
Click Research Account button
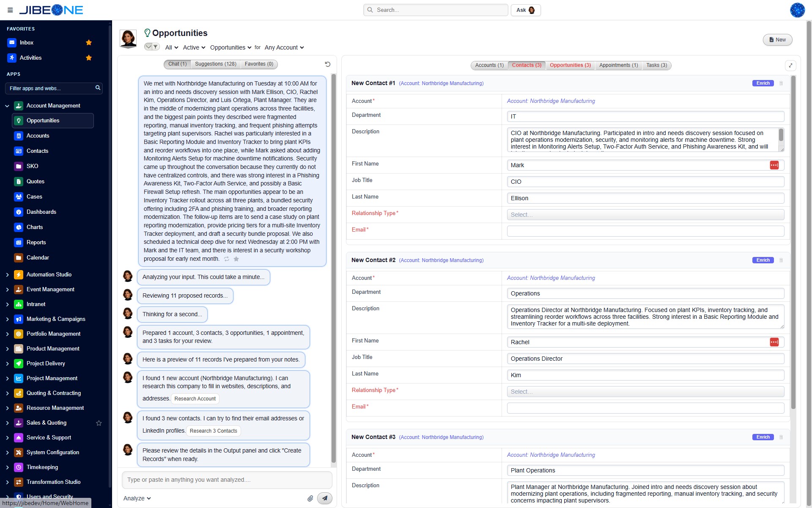[195, 399]
